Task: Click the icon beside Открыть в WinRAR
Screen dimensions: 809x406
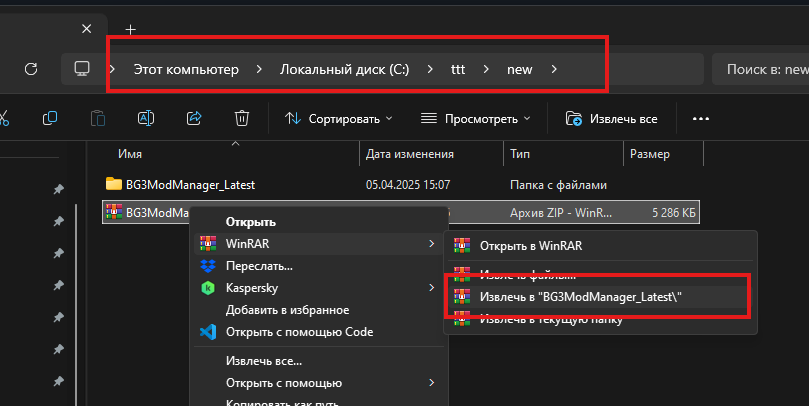Action: (462, 246)
